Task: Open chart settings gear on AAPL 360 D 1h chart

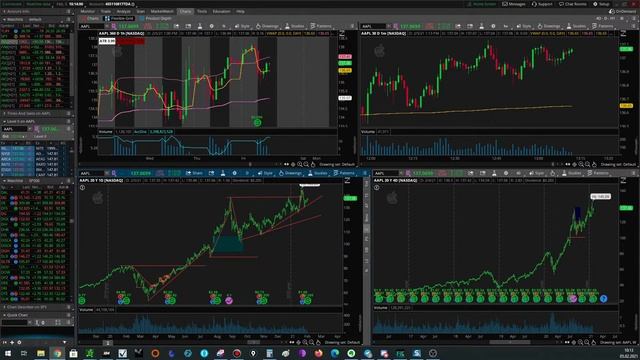Action: pos(211,26)
